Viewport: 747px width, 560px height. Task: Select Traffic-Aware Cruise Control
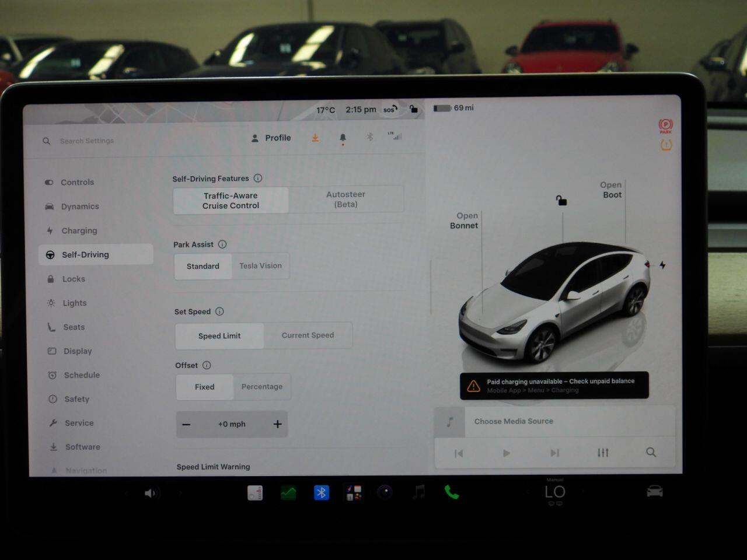click(231, 201)
